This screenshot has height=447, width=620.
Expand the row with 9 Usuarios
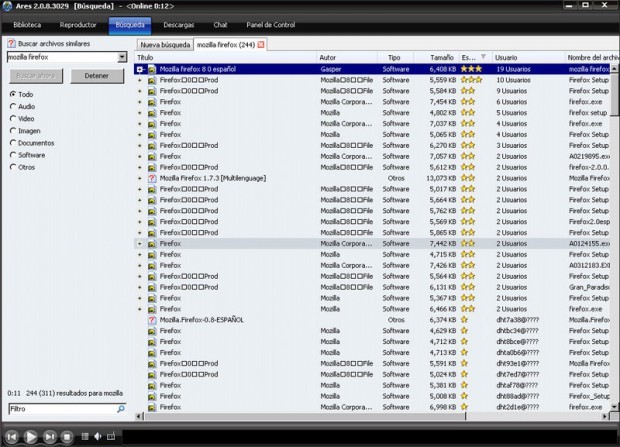[x=140, y=91]
